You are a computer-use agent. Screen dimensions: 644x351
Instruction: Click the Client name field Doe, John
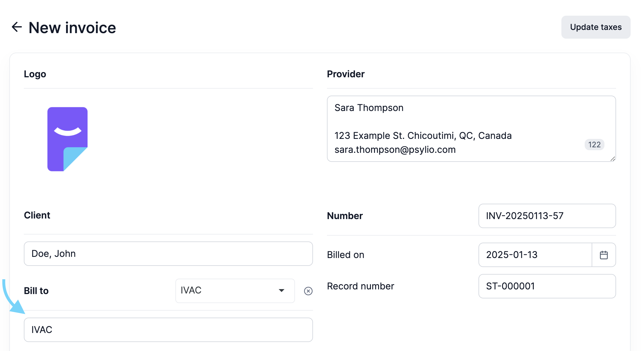pos(168,254)
